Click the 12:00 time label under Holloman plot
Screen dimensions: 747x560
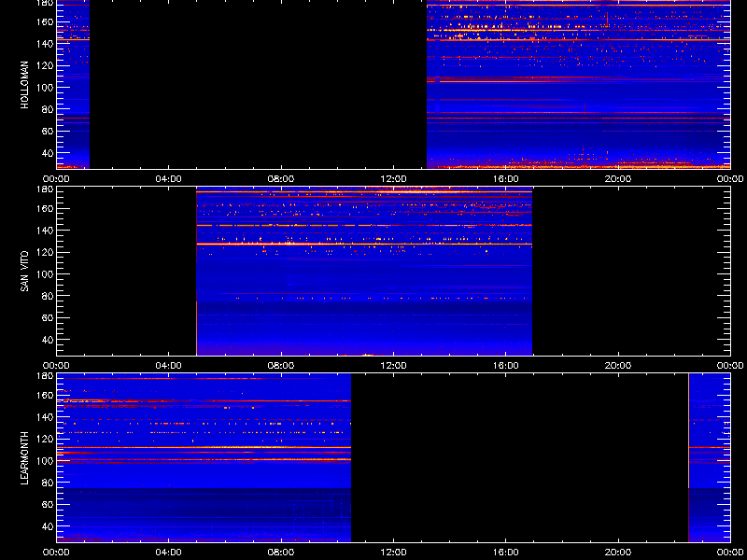pyautogui.click(x=393, y=179)
